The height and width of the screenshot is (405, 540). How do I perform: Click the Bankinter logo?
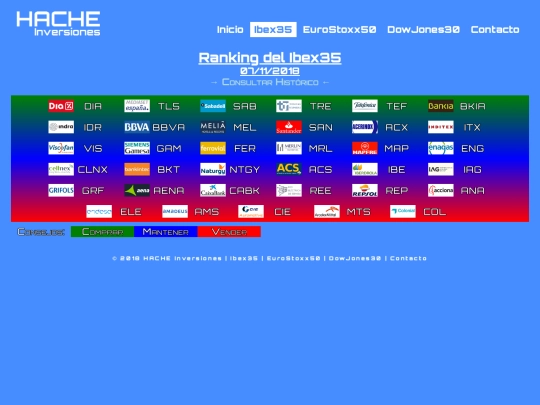137,169
